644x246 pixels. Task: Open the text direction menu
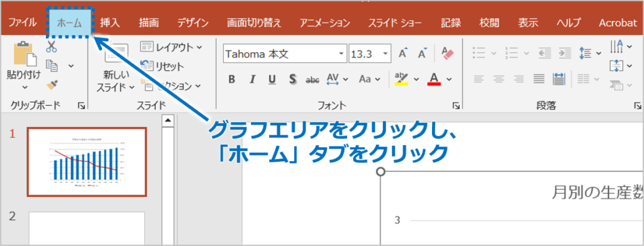point(621,46)
